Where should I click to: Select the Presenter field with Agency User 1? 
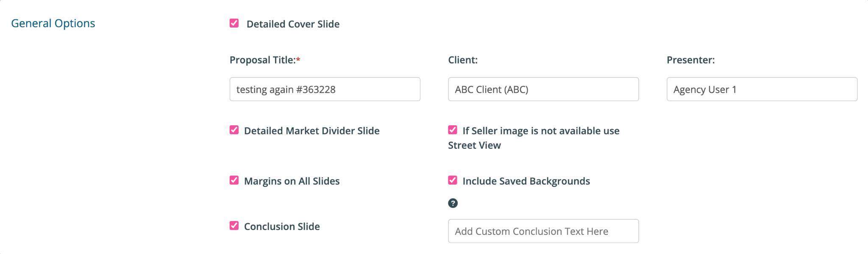coord(762,89)
